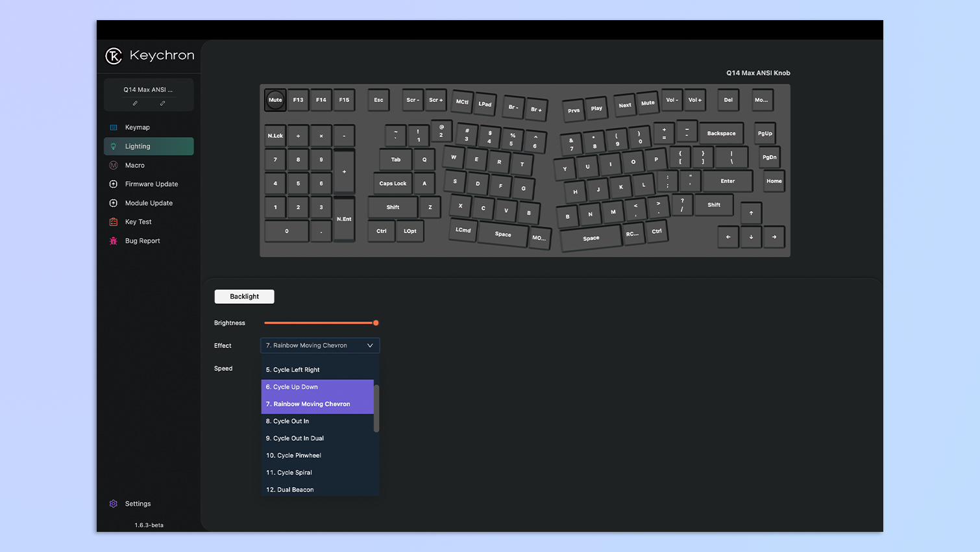The image size is (980, 552).
Task: Select the Backlight tab
Action: click(x=244, y=297)
